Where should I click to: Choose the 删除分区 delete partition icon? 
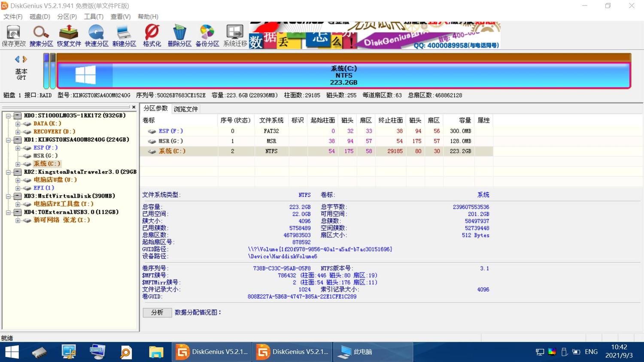click(179, 36)
